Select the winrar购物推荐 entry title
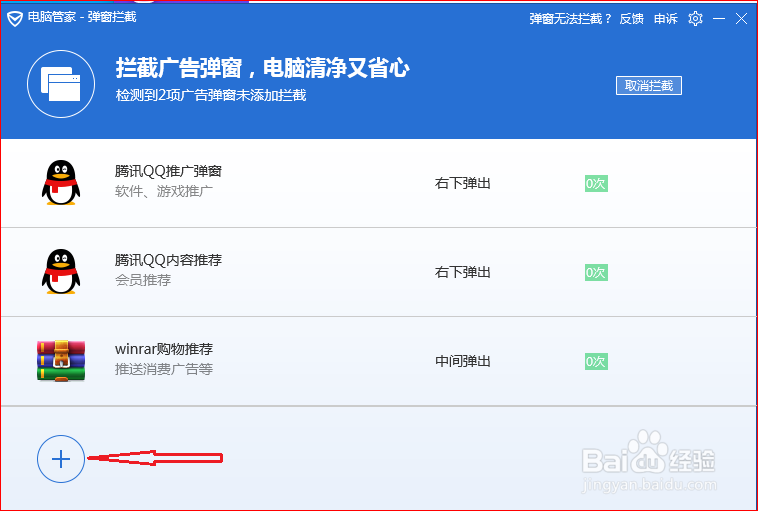The height and width of the screenshot is (511, 758). coord(164,349)
